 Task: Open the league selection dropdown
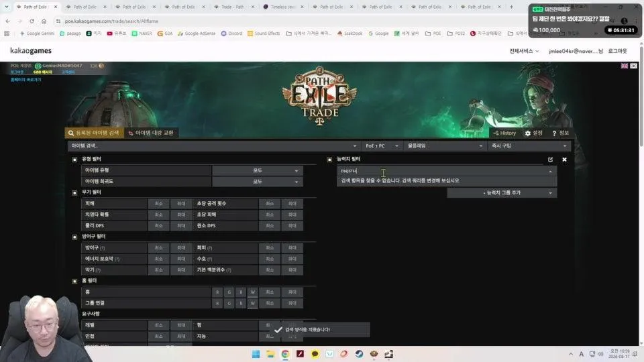coord(444,145)
